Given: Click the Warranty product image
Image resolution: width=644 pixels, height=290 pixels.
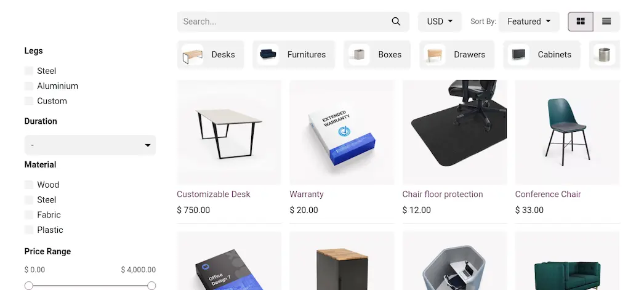Looking at the screenshot, I should coord(342,132).
